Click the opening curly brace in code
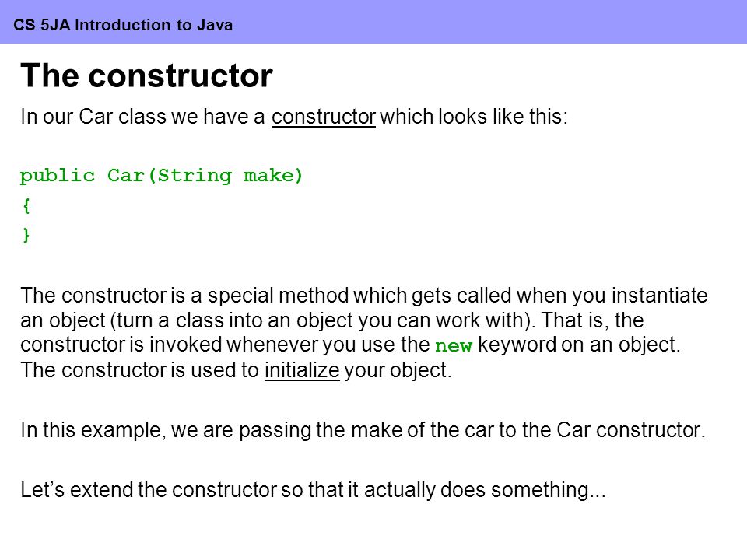The height and width of the screenshot is (560, 747). click(x=26, y=205)
